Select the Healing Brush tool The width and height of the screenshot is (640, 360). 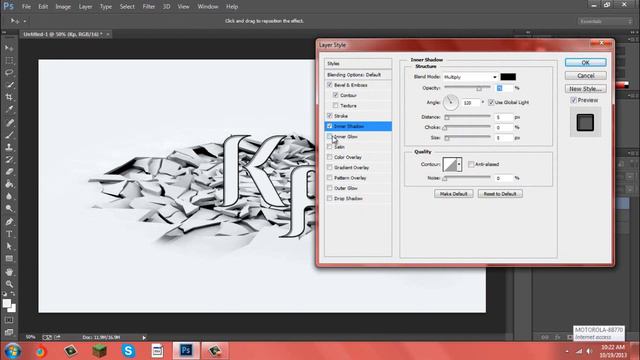tap(9, 122)
